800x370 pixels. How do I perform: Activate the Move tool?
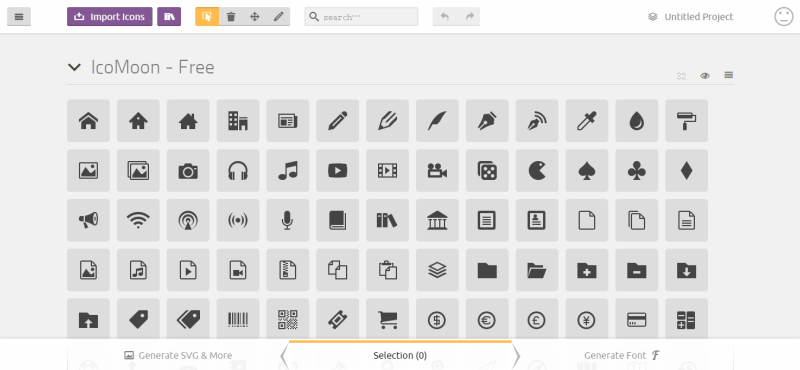pos(255,17)
